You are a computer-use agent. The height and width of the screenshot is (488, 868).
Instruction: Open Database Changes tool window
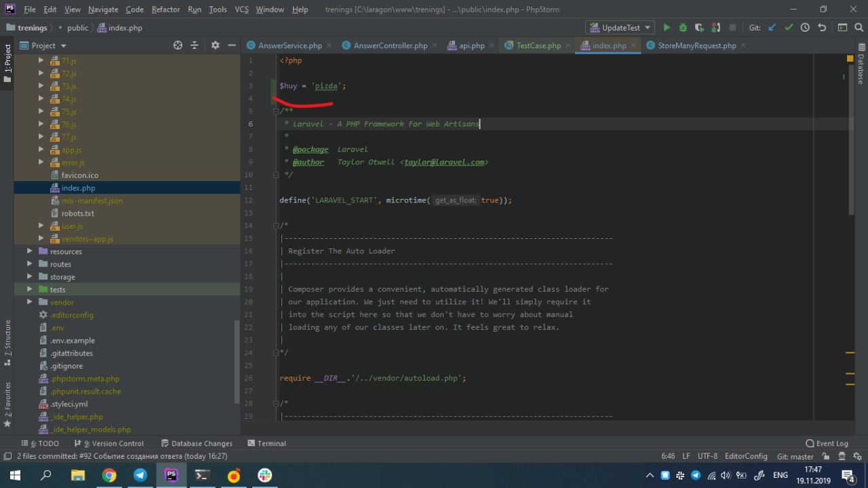(196, 443)
